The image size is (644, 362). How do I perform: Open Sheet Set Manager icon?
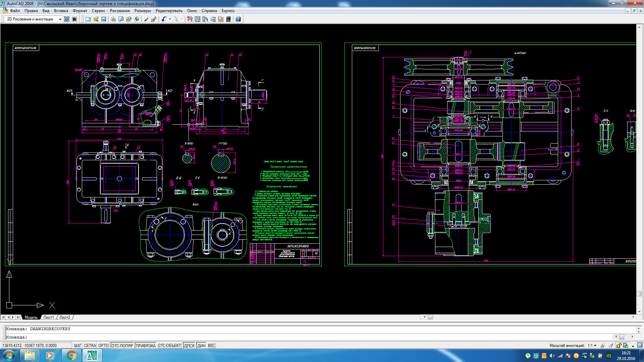tap(213, 19)
